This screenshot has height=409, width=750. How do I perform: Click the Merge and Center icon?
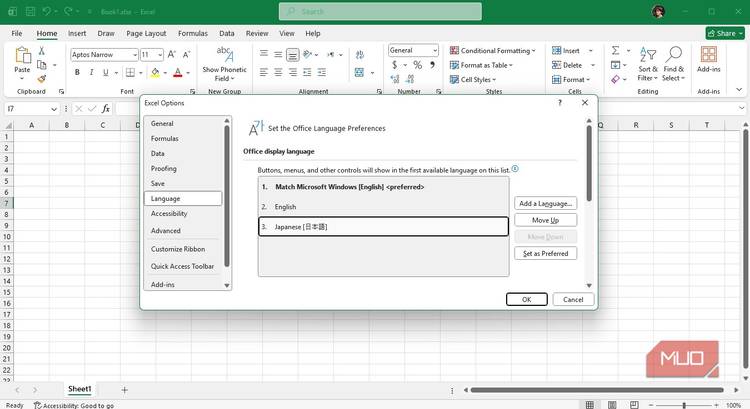pos(359,72)
